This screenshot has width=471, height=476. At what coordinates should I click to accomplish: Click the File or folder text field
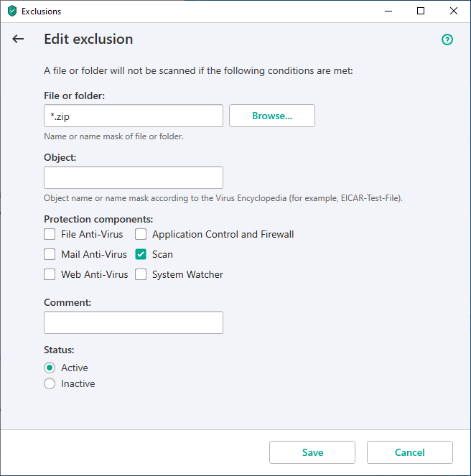[x=134, y=116]
